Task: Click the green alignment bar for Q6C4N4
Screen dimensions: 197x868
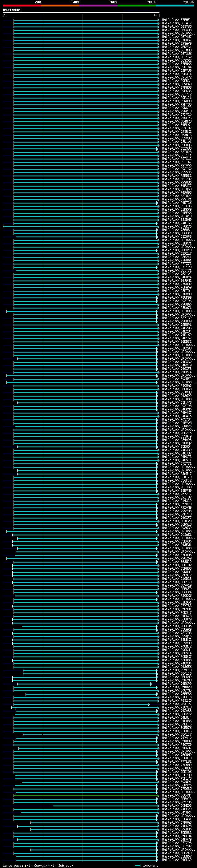Action: point(86,796)
